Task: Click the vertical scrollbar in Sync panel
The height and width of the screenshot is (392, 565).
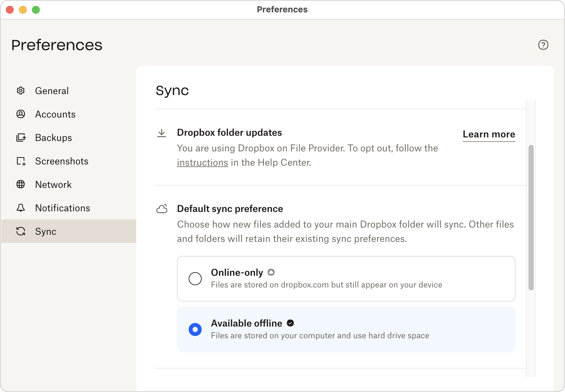Action: click(x=531, y=217)
